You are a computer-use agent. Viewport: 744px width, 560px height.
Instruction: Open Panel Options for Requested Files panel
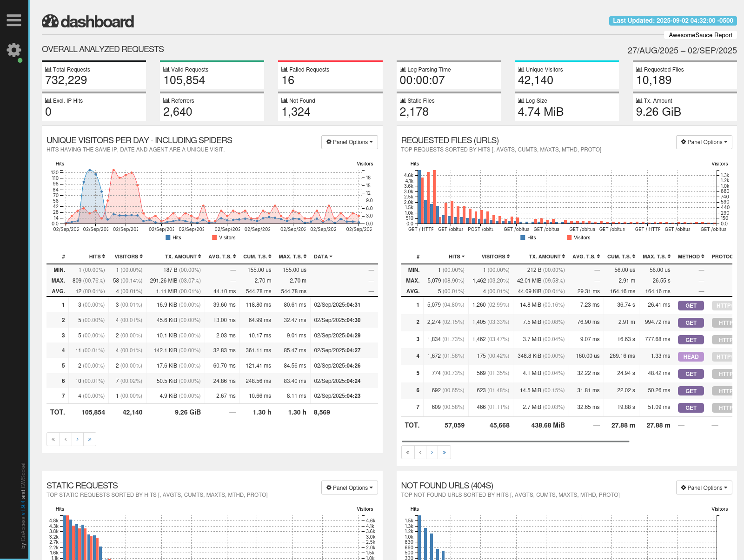pos(704,142)
